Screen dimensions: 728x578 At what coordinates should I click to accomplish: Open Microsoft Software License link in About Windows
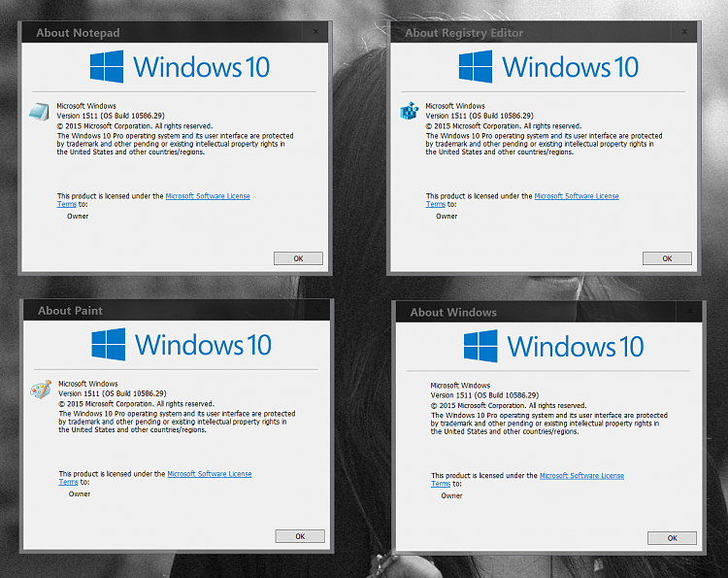581,476
